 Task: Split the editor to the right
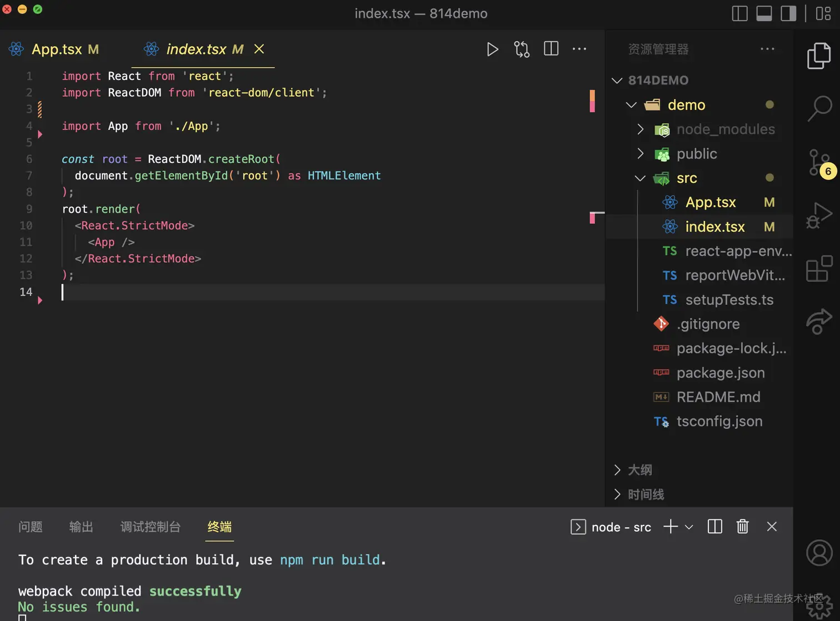pos(551,49)
